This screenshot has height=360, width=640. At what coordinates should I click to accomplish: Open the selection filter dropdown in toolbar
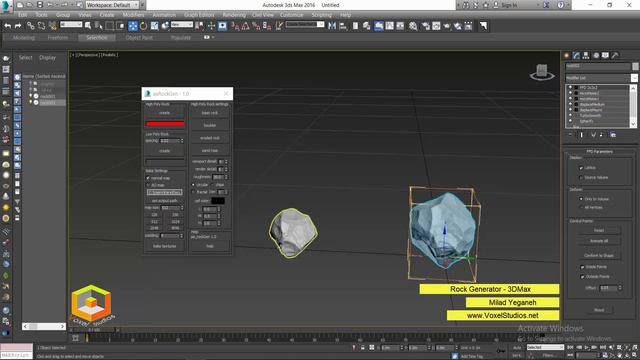[71, 24]
